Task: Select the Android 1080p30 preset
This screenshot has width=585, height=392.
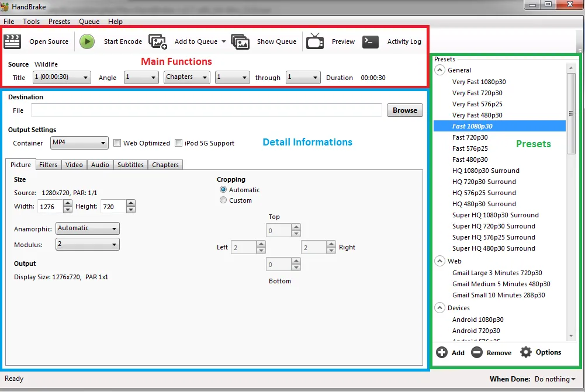Action: [477, 320]
